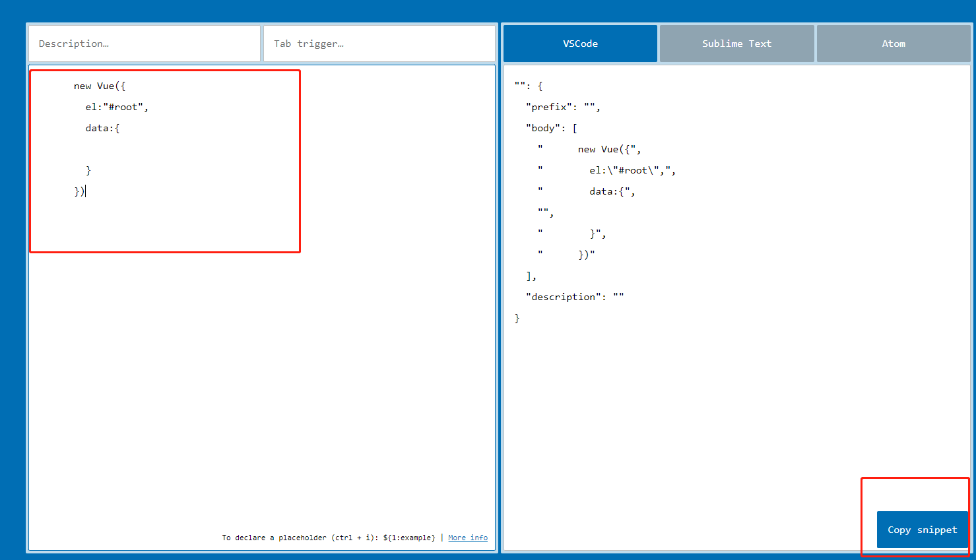Click the Description input field
Screen dimensions: 976x560
point(145,44)
